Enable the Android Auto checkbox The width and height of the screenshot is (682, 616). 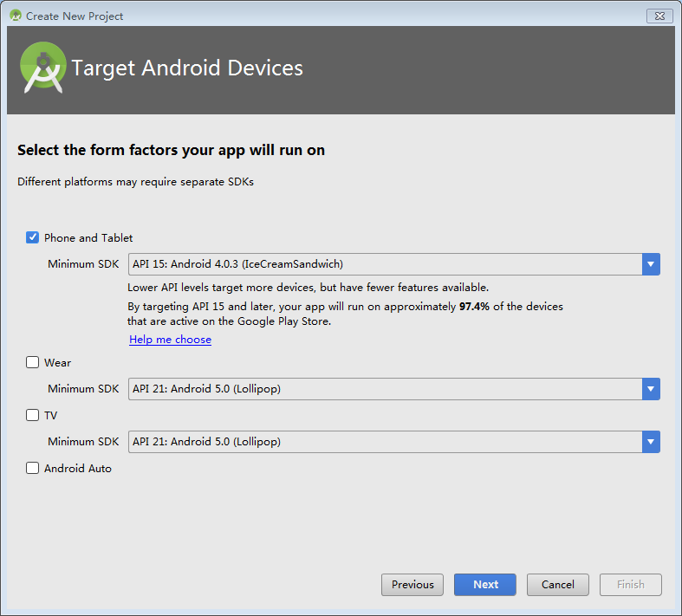(32, 468)
